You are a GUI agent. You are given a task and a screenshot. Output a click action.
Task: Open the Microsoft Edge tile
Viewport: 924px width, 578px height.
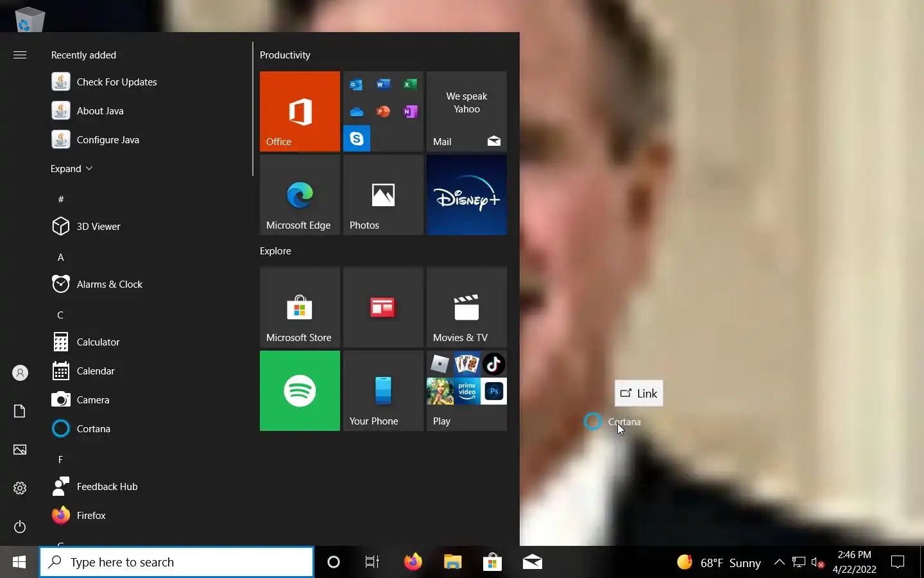point(300,195)
